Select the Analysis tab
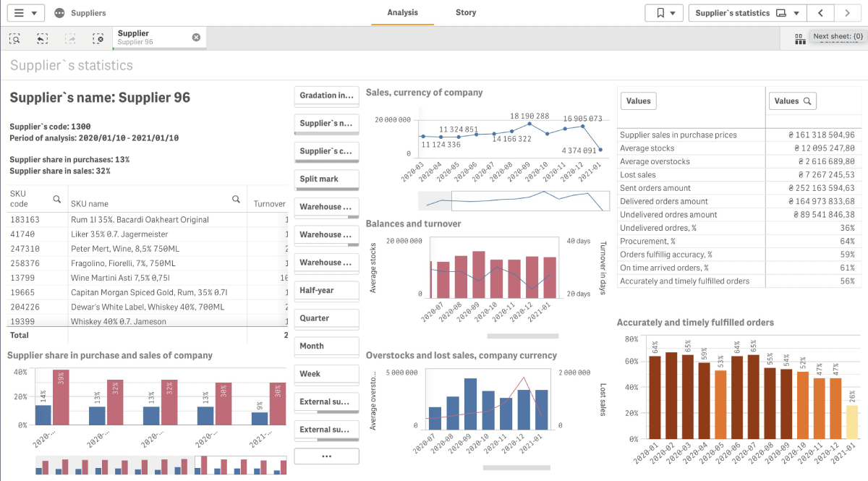The image size is (868, 481). 402,12
